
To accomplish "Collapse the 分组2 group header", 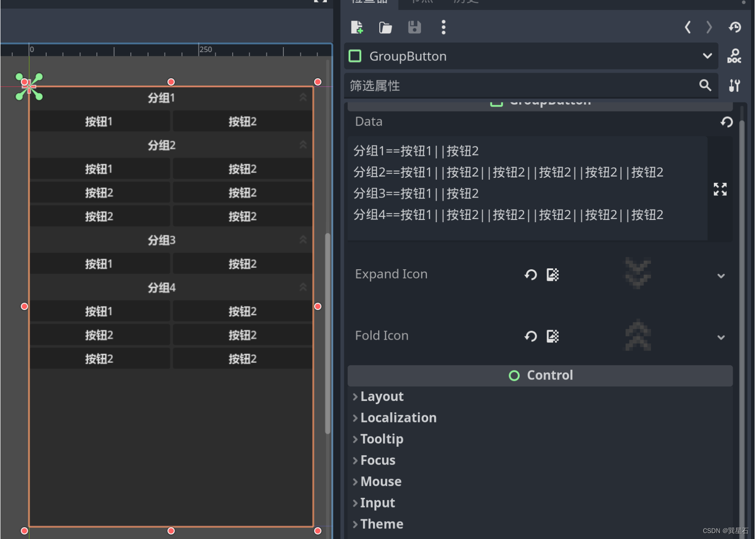I will click(x=171, y=145).
